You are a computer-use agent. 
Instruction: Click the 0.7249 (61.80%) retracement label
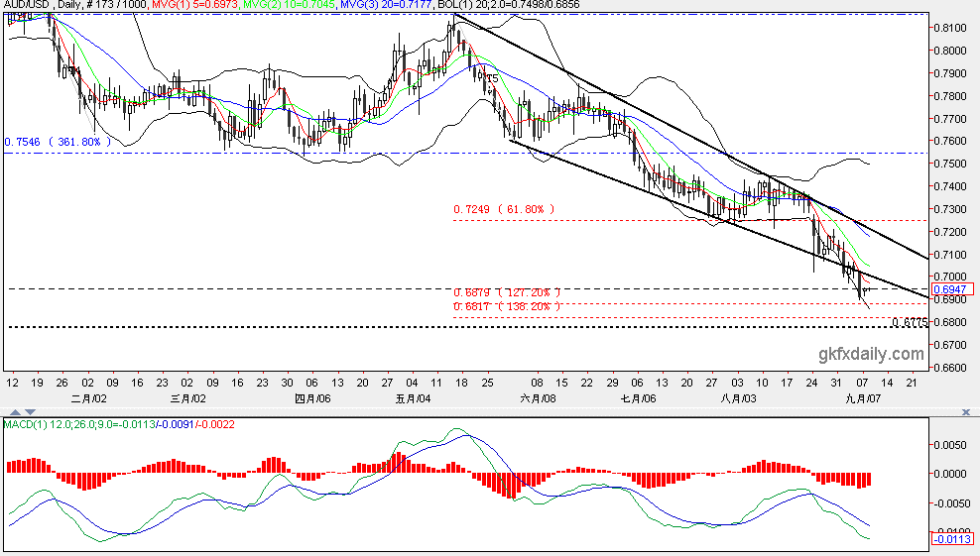pyautogui.click(x=504, y=209)
